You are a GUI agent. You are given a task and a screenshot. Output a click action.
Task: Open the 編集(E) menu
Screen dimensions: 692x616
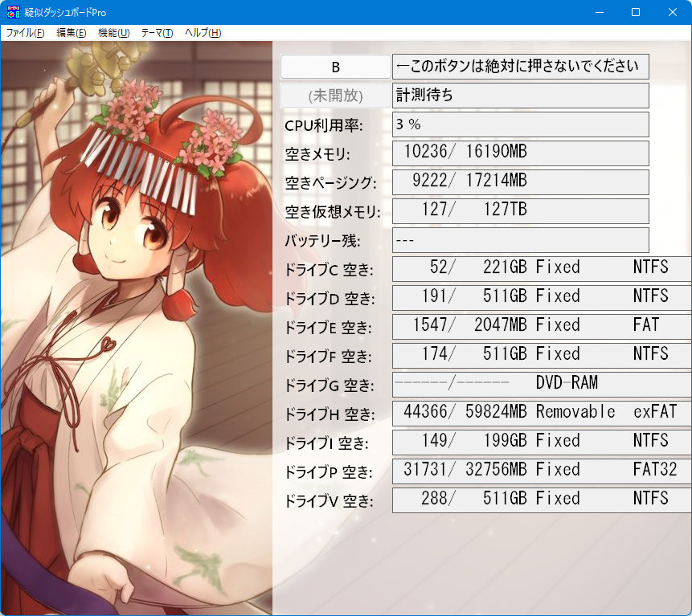(x=71, y=33)
